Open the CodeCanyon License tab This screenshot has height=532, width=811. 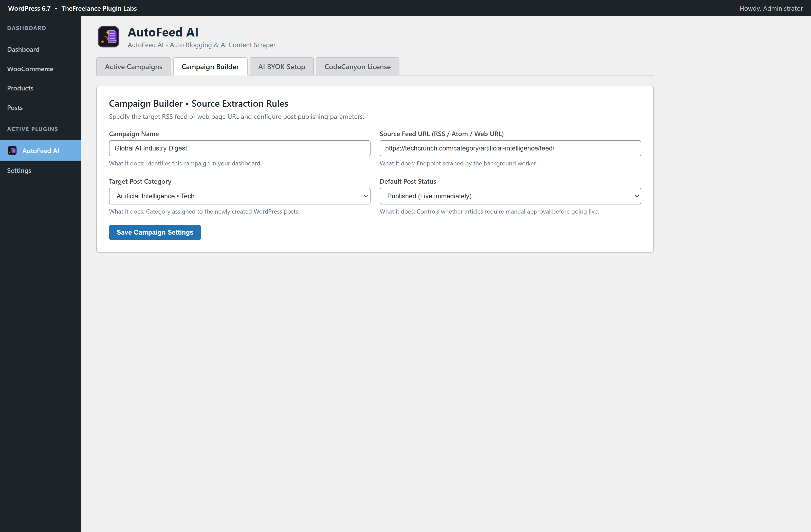click(357, 66)
